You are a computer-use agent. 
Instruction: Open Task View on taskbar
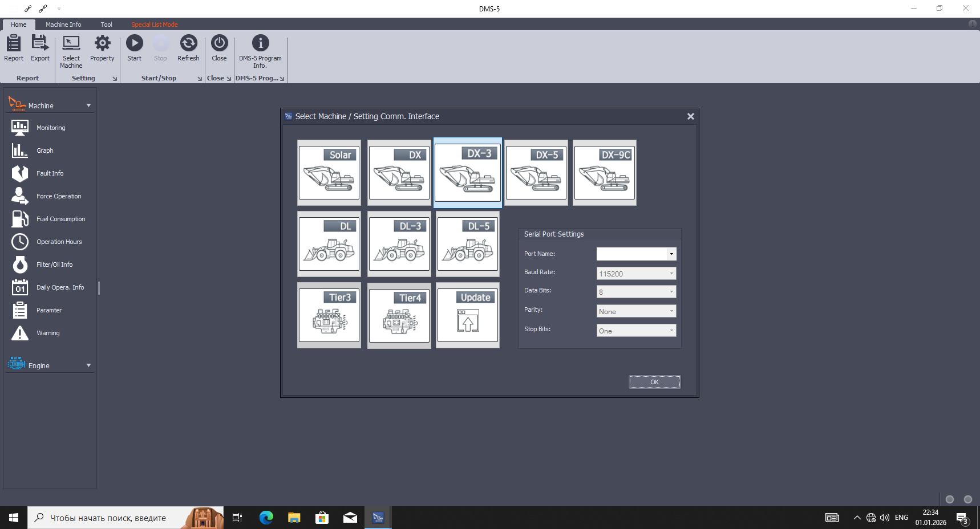tap(237, 518)
